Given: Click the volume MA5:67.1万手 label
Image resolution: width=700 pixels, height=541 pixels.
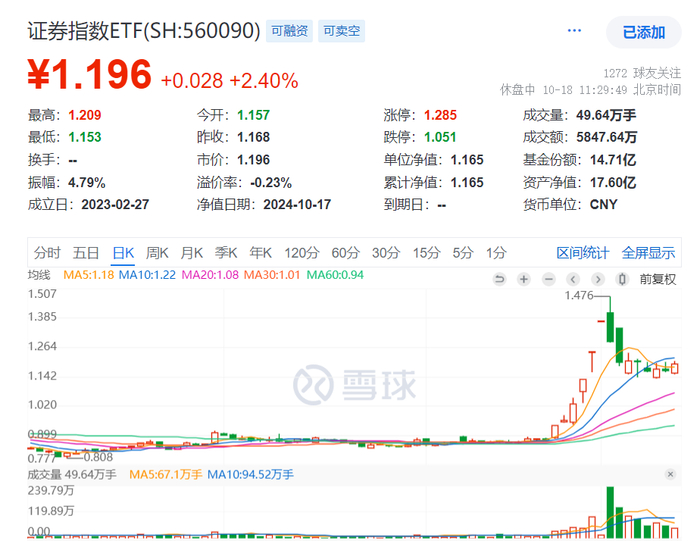Looking at the screenshot, I should pos(166,474).
